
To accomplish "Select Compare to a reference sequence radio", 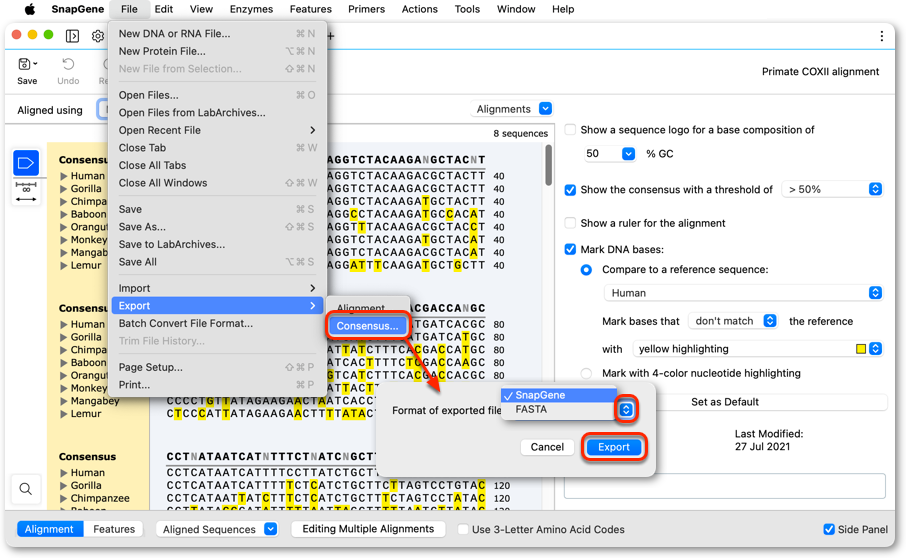I will pos(586,270).
